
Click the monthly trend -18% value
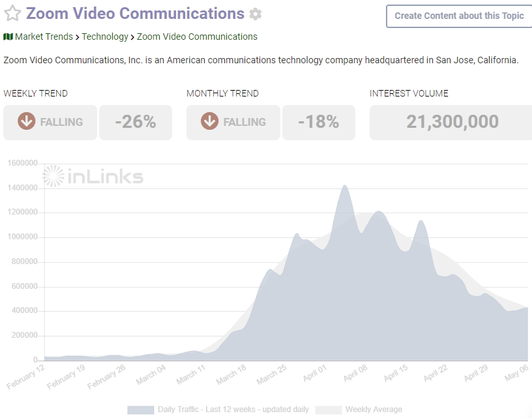coord(319,122)
